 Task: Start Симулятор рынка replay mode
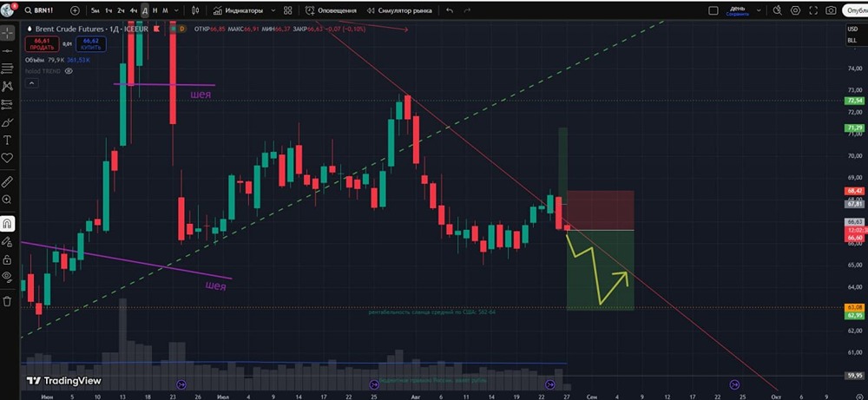(399, 10)
